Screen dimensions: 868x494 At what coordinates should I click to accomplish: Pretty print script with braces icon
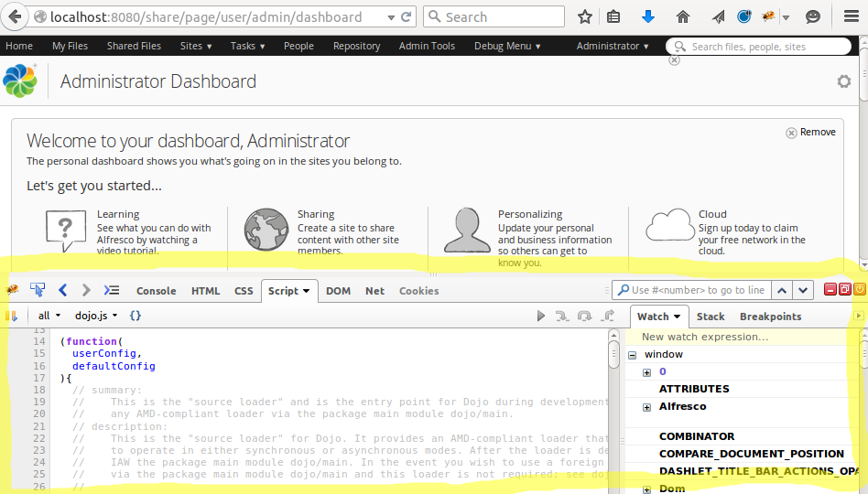[x=136, y=316]
